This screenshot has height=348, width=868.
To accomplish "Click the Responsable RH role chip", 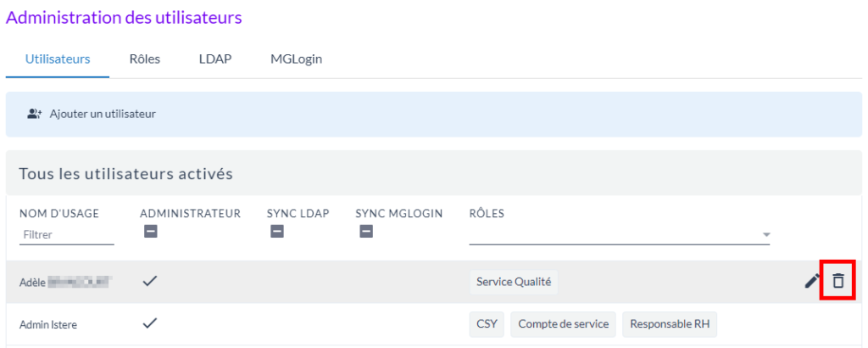I will click(x=670, y=323).
